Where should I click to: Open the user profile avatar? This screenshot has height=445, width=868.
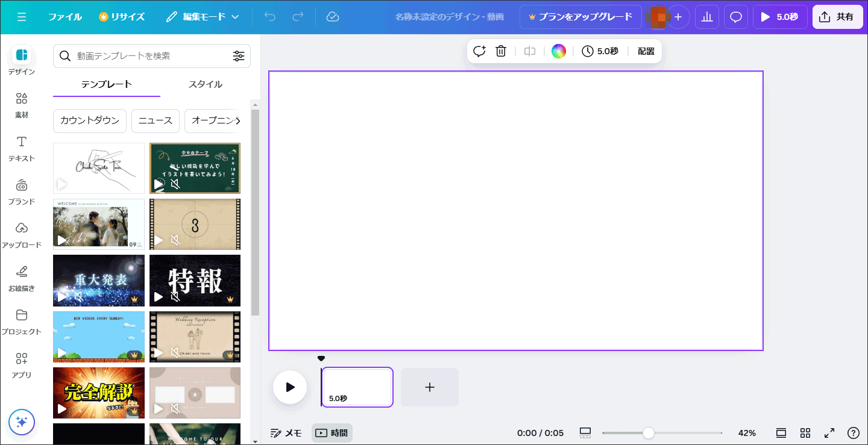pyautogui.click(x=658, y=17)
